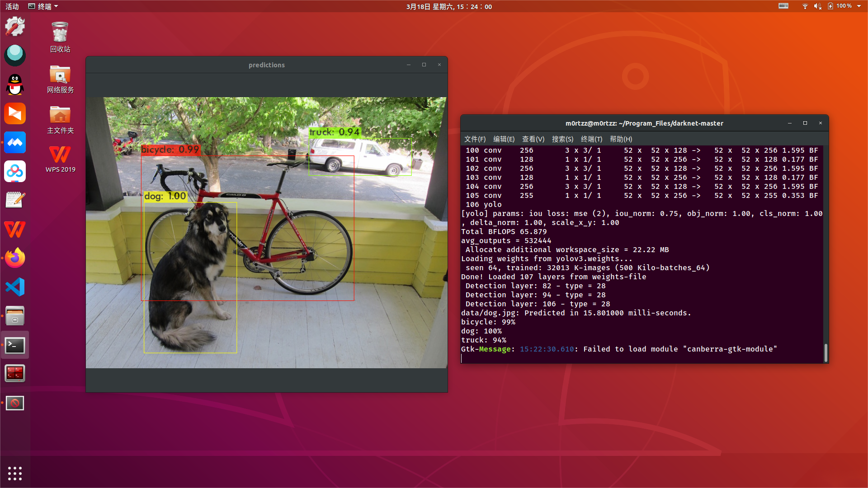Click the 活动 Activities button
The width and height of the screenshot is (868, 488).
coord(12,6)
